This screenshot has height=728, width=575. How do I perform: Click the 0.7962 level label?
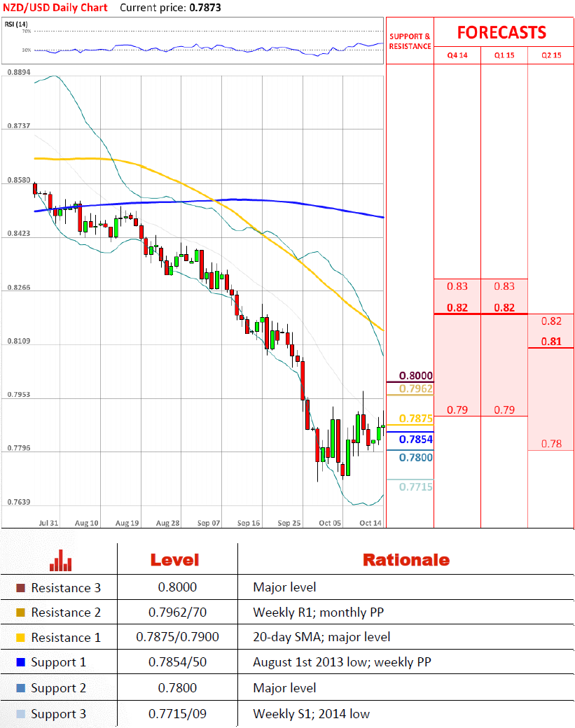click(x=416, y=388)
